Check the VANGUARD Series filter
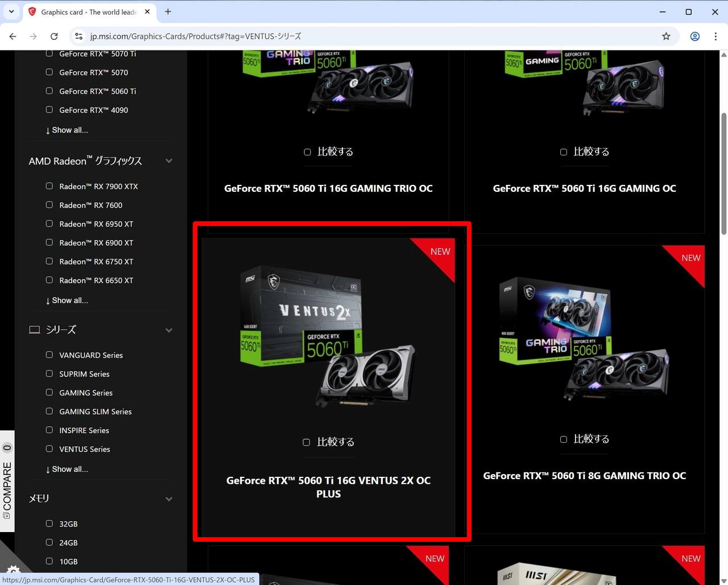The width and height of the screenshot is (728, 585). click(x=49, y=355)
